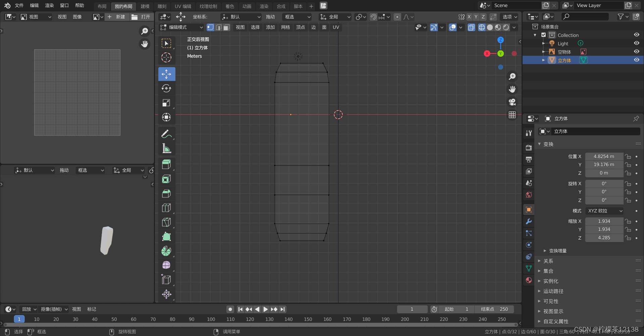Enable edge select mode

219,28
